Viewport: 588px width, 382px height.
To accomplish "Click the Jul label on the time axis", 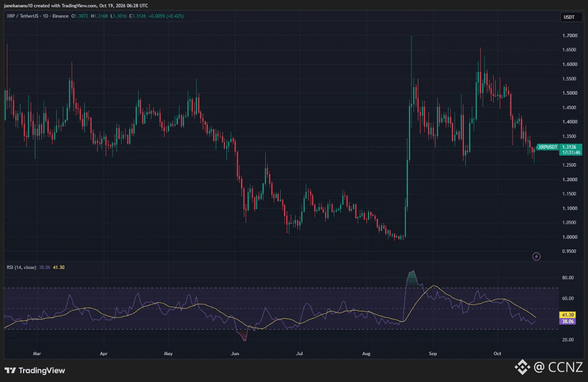I will (299, 353).
